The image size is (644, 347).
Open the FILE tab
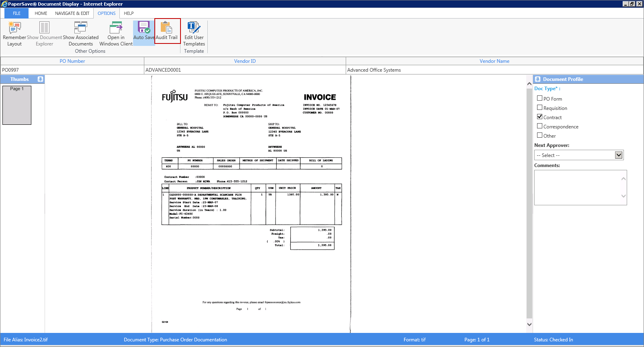16,13
